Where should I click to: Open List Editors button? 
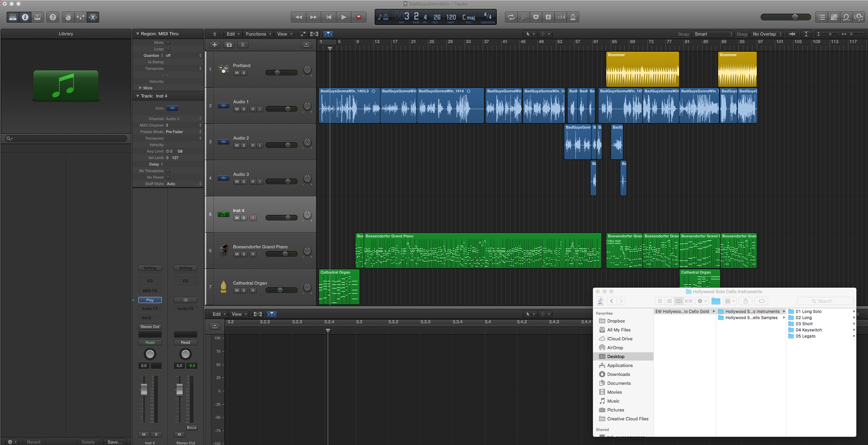point(821,17)
